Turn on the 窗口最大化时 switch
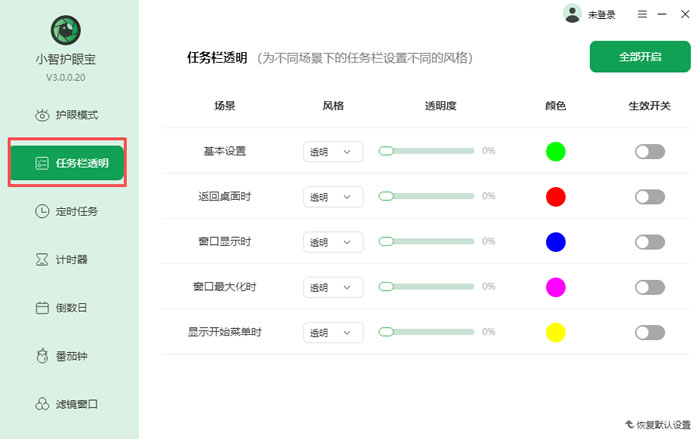This screenshot has height=439, width=700. 649,287
